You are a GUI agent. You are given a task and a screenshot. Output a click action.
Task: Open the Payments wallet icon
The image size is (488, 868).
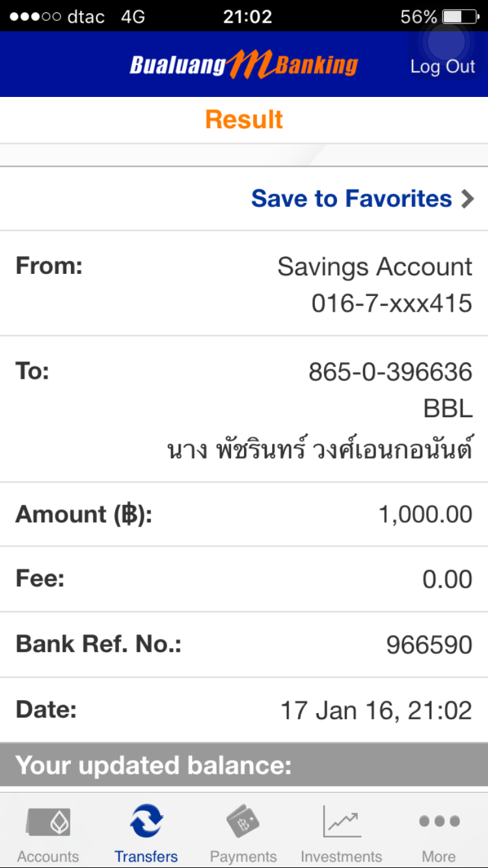pos(243,822)
